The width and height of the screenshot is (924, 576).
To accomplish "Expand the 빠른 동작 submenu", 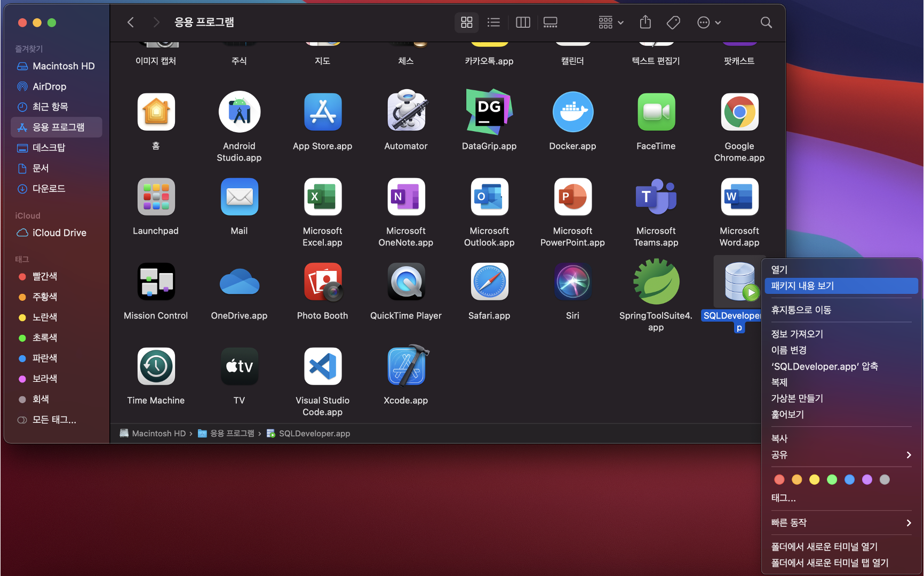I will (x=841, y=523).
